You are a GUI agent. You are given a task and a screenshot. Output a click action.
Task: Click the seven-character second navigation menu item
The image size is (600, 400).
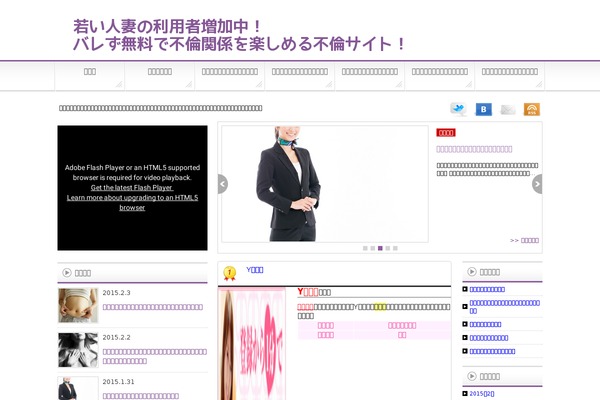160,72
